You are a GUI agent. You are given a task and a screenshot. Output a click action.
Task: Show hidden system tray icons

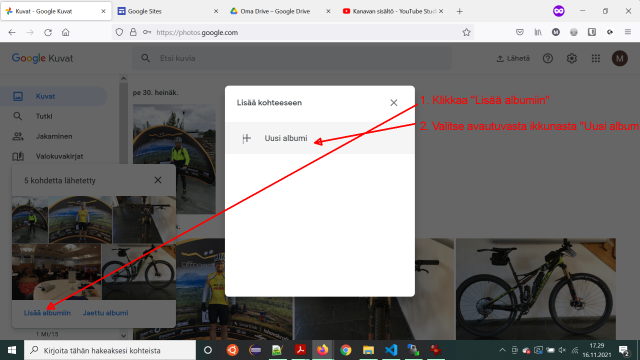[x=502, y=350]
